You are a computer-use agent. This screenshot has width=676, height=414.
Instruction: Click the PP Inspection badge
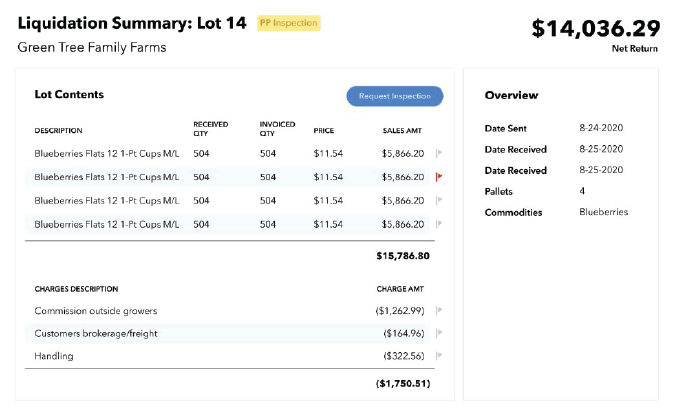pos(289,23)
